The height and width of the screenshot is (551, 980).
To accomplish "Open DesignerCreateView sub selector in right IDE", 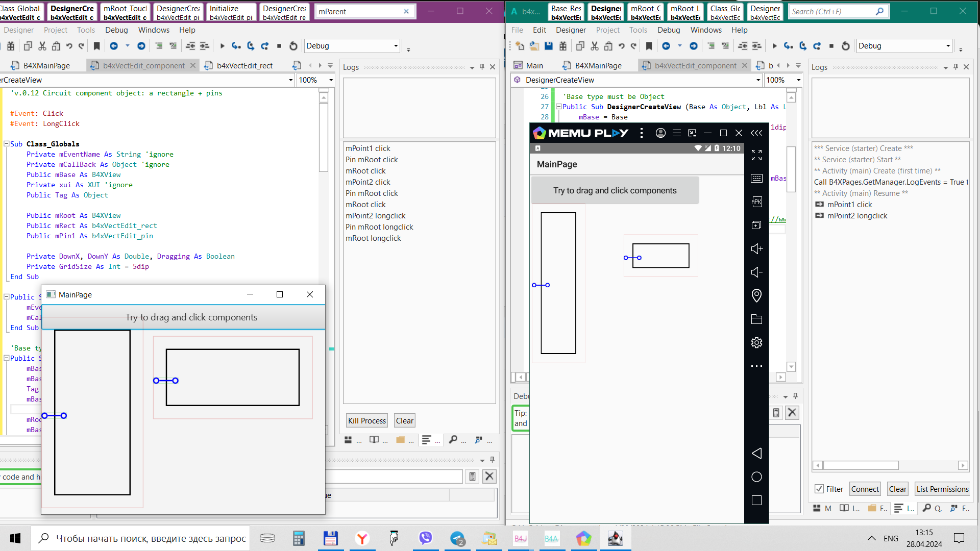I will pyautogui.click(x=758, y=80).
